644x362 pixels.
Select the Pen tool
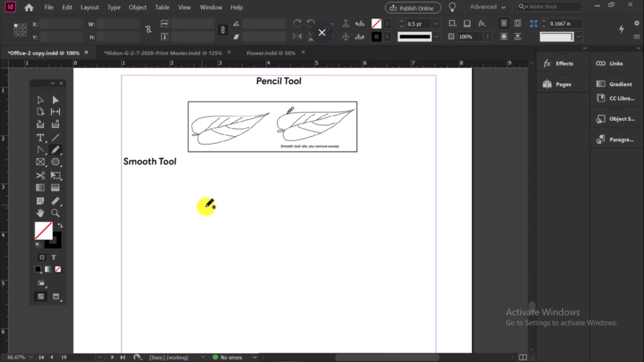[x=40, y=150]
